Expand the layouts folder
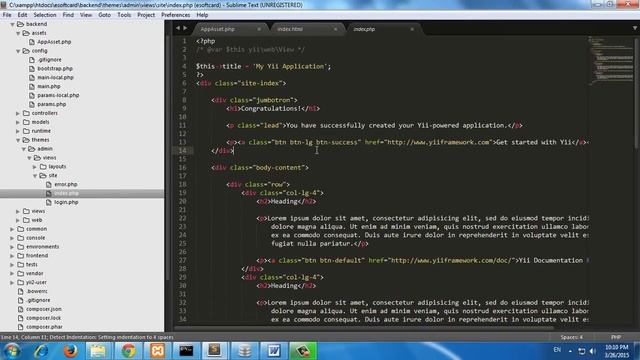This screenshot has width=640, height=360. click(35, 167)
